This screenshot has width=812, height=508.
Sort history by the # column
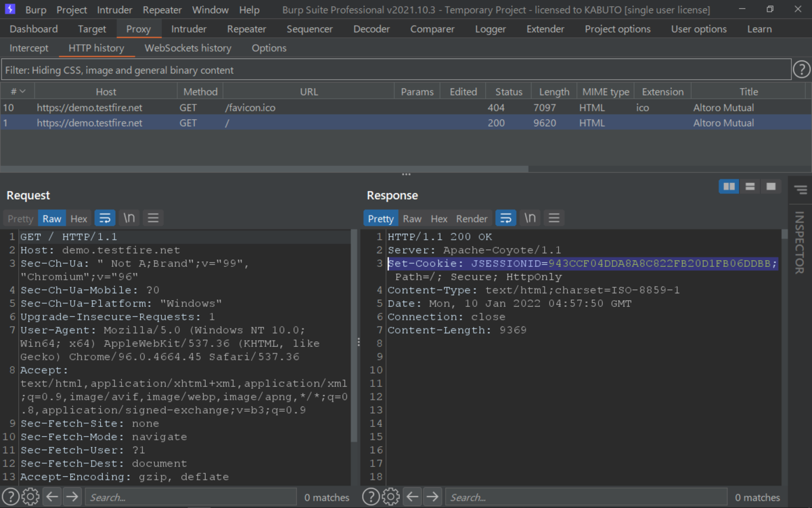coord(18,91)
